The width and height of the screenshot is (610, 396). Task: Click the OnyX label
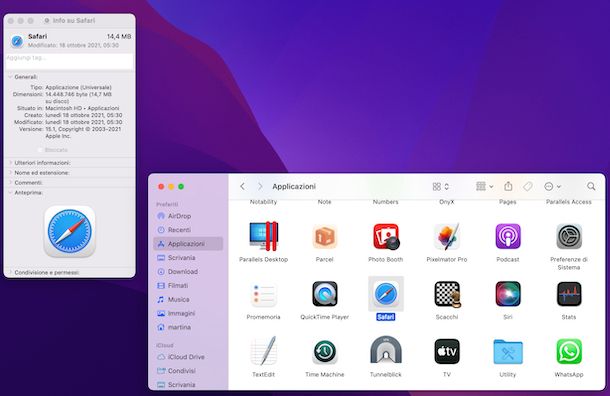447,202
